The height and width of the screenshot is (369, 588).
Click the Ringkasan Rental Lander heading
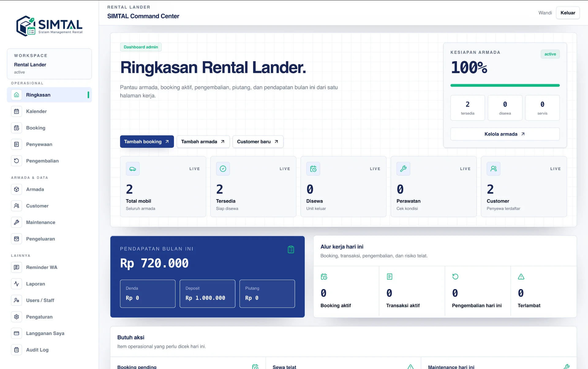click(x=213, y=68)
